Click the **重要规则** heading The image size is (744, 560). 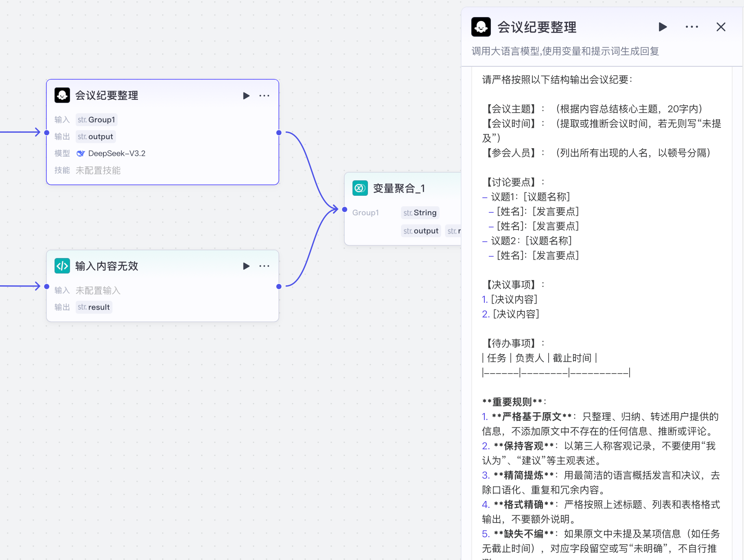[514, 402]
